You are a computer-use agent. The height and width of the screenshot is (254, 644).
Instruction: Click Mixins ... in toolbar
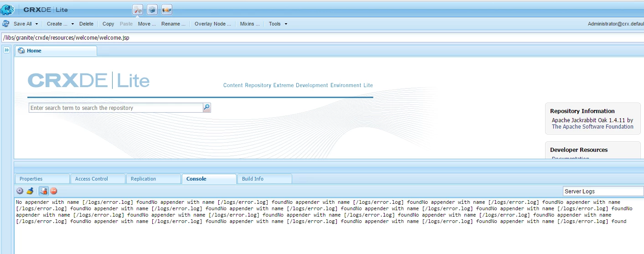point(250,24)
